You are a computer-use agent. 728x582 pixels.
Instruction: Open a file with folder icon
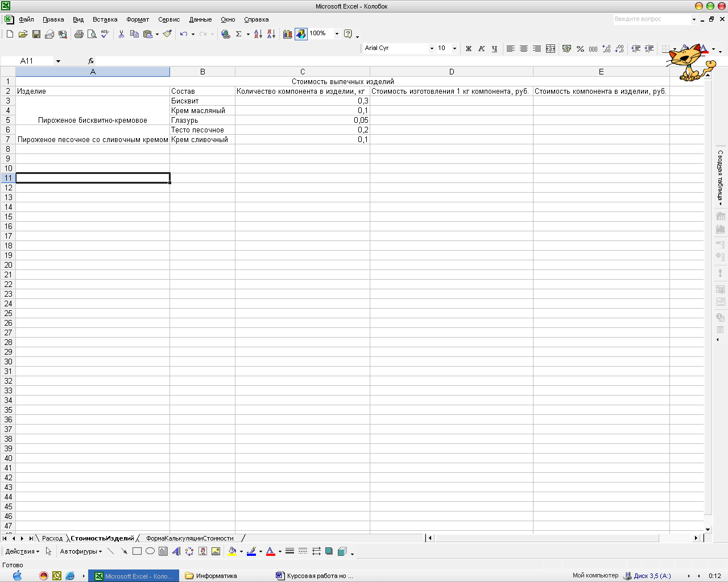click(x=23, y=34)
